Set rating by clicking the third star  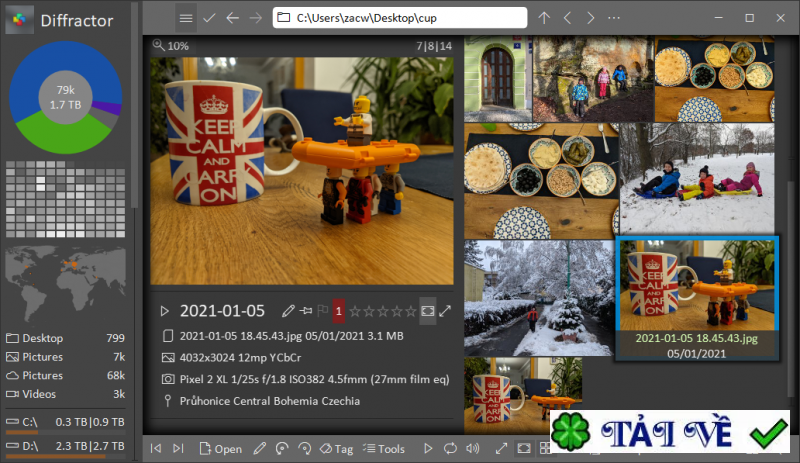[383, 311]
